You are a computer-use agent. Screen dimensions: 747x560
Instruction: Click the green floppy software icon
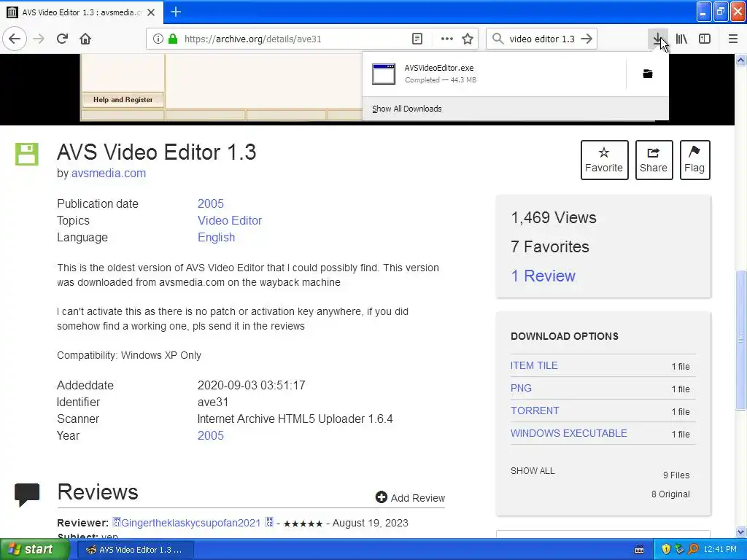click(x=27, y=154)
